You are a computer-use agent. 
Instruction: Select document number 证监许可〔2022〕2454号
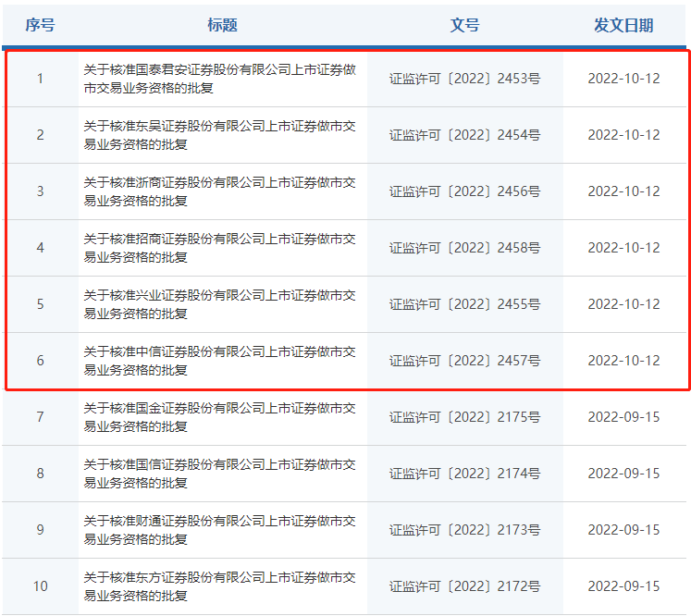coord(465,135)
